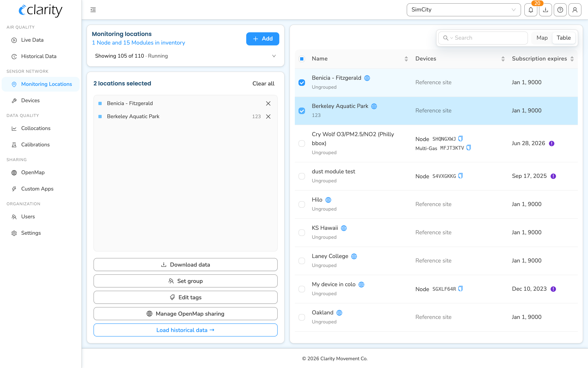Open the notifications bell
The width and height of the screenshot is (588, 368).
[x=531, y=10]
